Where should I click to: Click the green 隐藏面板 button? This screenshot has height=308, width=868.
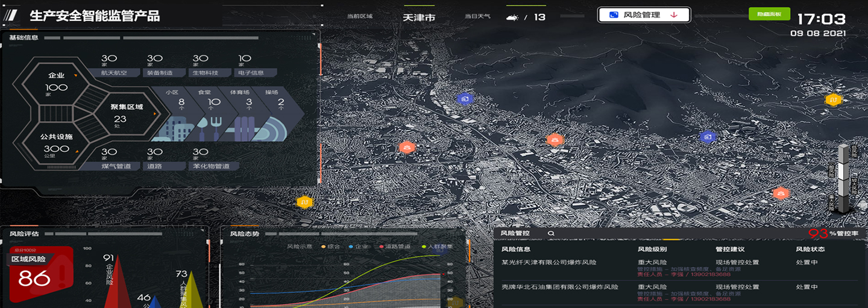pos(769,14)
